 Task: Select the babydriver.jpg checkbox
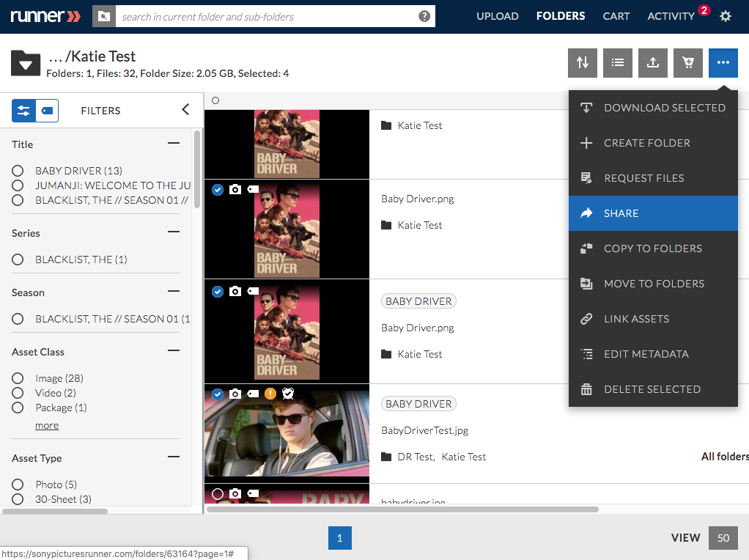pyautogui.click(x=218, y=493)
